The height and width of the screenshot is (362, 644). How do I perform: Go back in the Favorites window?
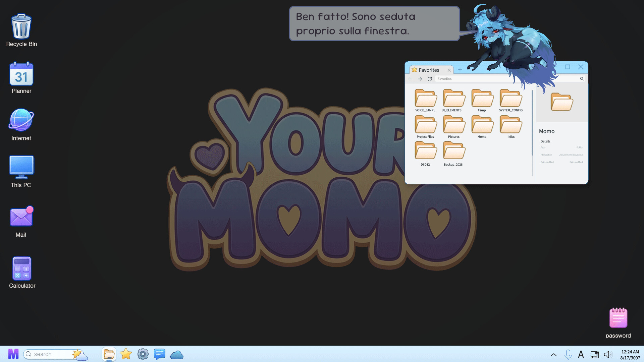(x=410, y=79)
